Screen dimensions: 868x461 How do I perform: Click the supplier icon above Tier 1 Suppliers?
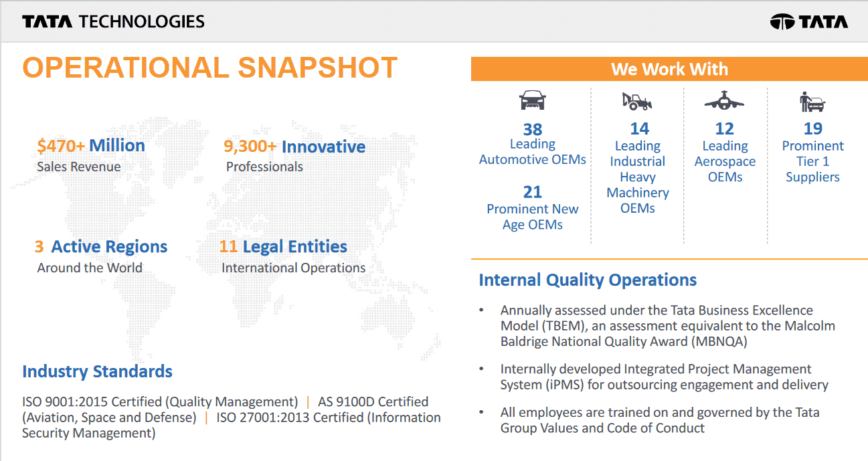pyautogui.click(x=812, y=102)
